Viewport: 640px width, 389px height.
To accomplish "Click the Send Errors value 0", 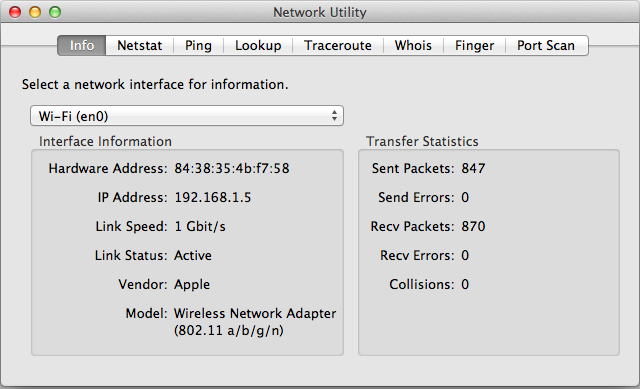I will (x=465, y=197).
